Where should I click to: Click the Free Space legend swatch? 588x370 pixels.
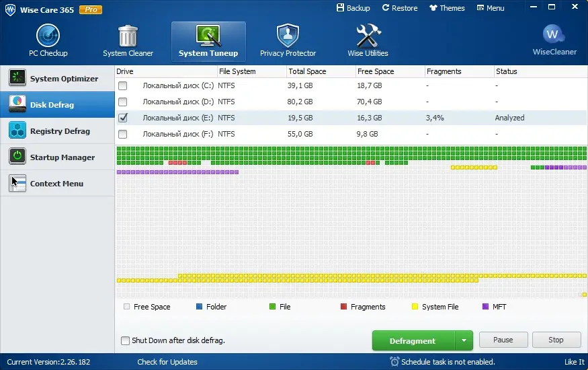click(127, 307)
